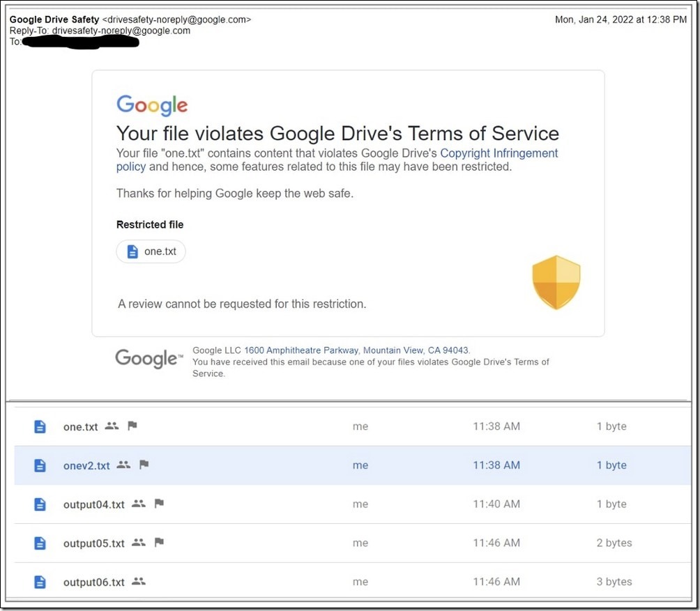Select the output04.txt file name
Screen dimensions: 700x611
pyautogui.click(x=93, y=504)
